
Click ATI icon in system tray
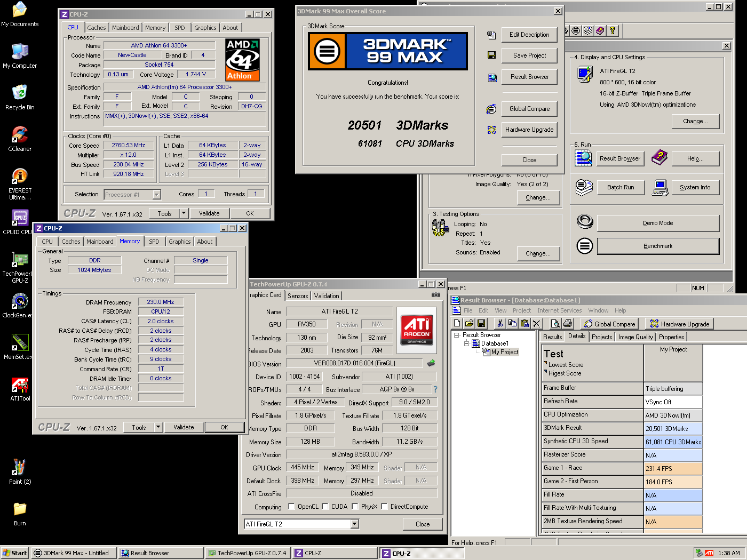[709, 553]
